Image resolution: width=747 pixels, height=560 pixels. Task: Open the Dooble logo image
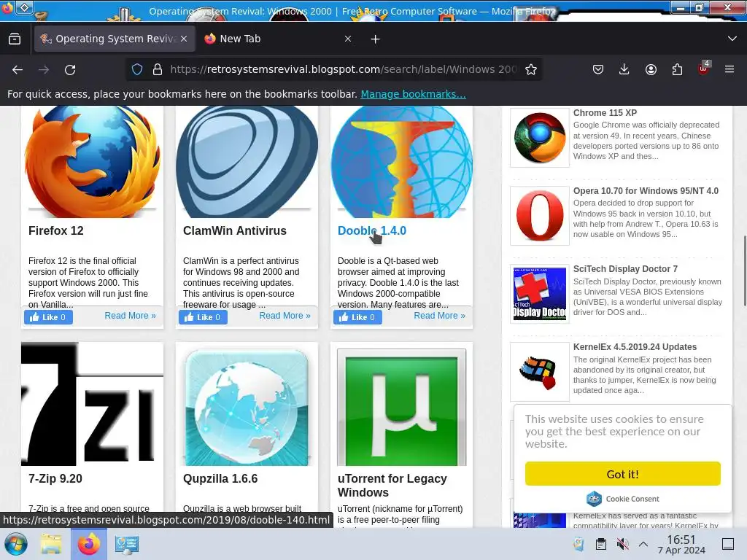click(402, 161)
